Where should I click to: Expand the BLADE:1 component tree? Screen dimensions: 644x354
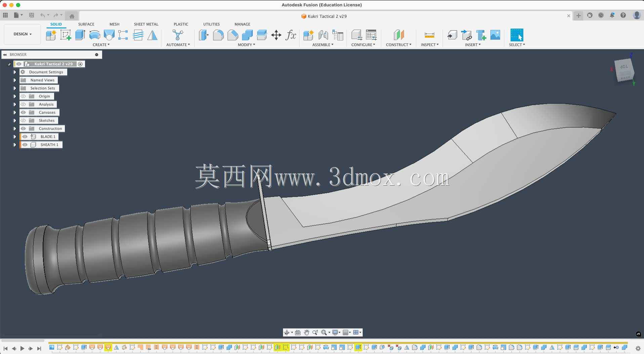14,136
